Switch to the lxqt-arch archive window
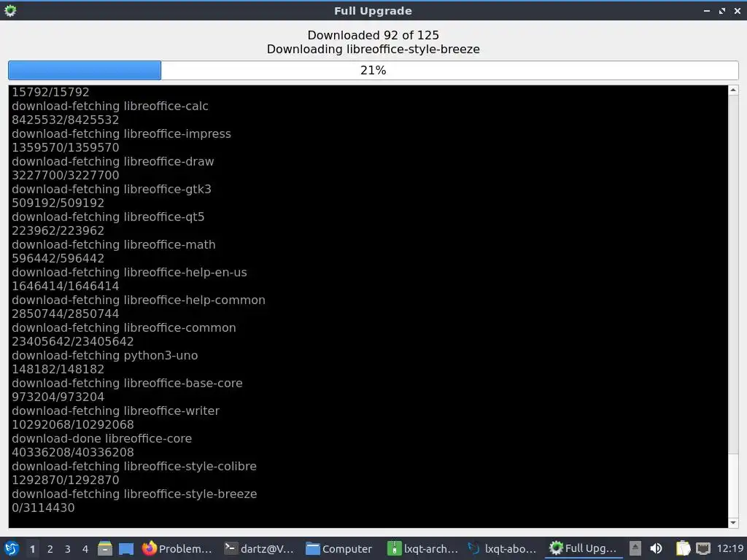Viewport: 747px width, 560px height. (x=422, y=548)
